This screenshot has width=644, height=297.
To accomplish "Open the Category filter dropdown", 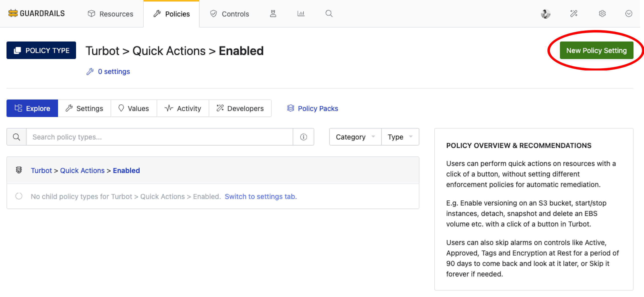I will tap(355, 137).
